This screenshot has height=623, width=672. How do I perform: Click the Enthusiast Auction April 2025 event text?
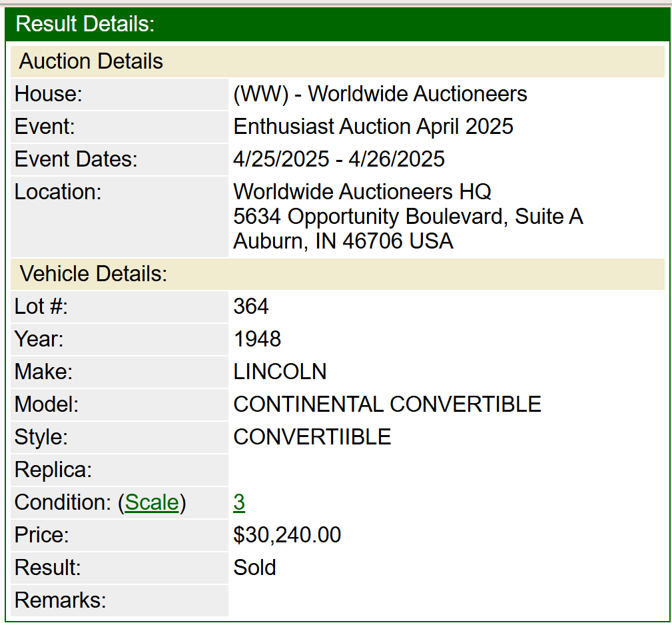click(x=373, y=127)
